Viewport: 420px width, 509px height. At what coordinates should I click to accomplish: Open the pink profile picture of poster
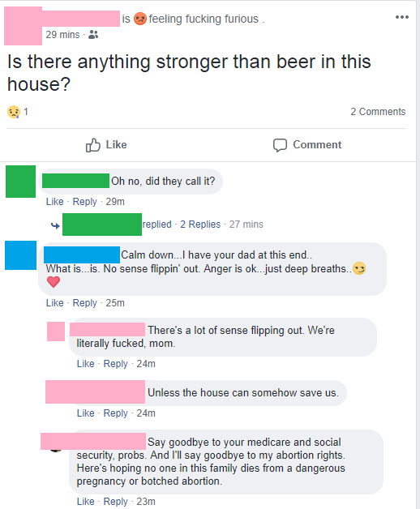(x=23, y=26)
